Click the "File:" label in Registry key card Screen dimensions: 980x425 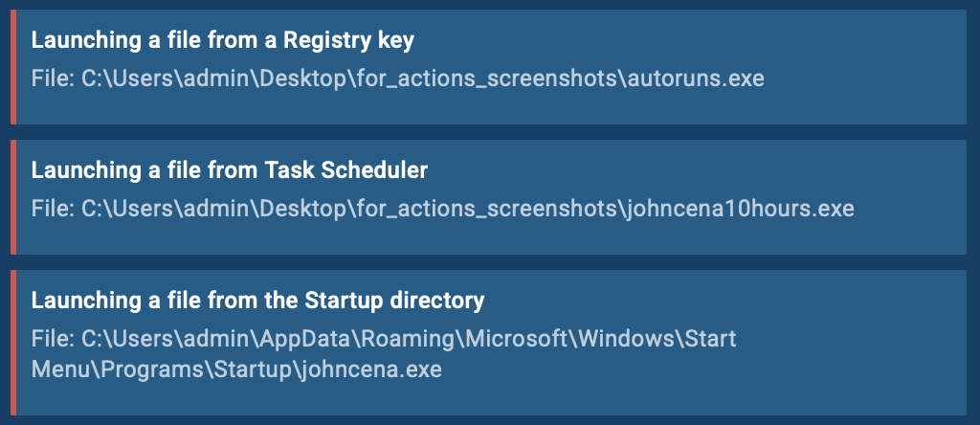[53, 78]
